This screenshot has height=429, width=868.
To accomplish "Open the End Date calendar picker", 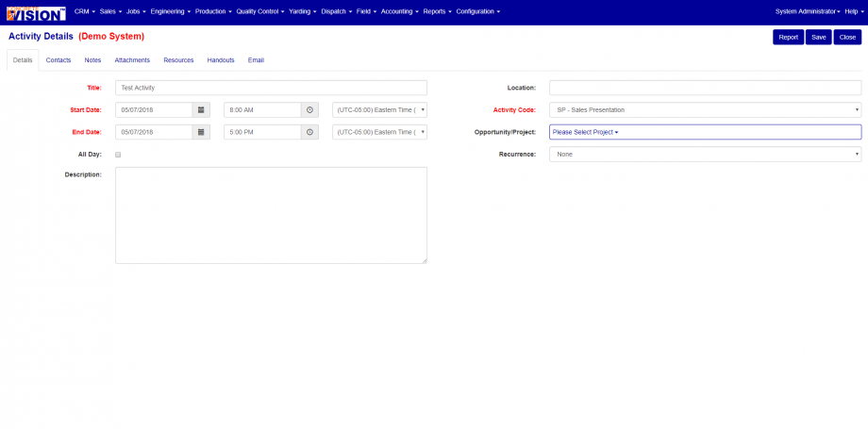I will tap(201, 132).
